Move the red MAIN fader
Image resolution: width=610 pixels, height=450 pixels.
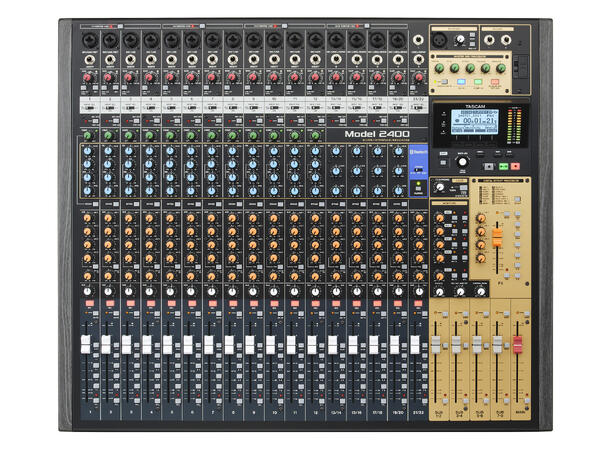(517, 344)
